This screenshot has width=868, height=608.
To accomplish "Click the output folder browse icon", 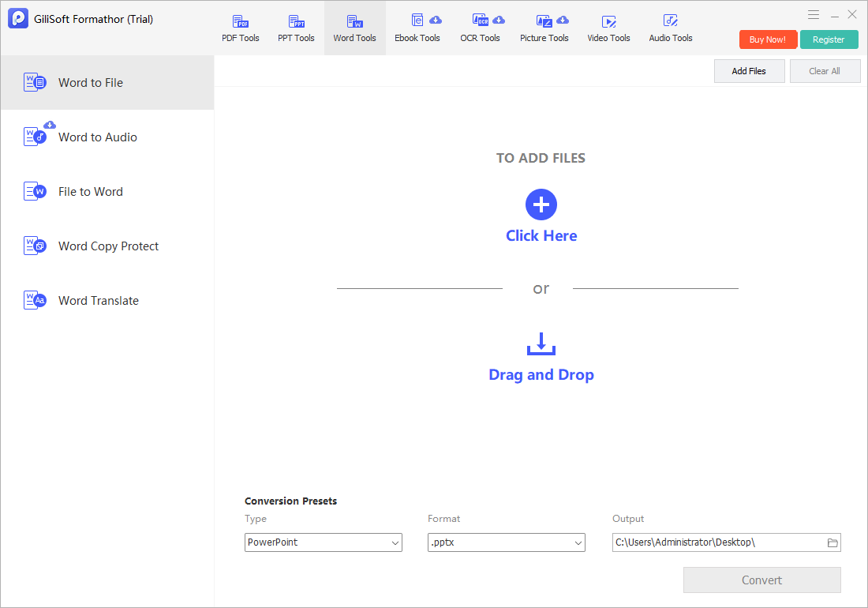I will [x=832, y=542].
